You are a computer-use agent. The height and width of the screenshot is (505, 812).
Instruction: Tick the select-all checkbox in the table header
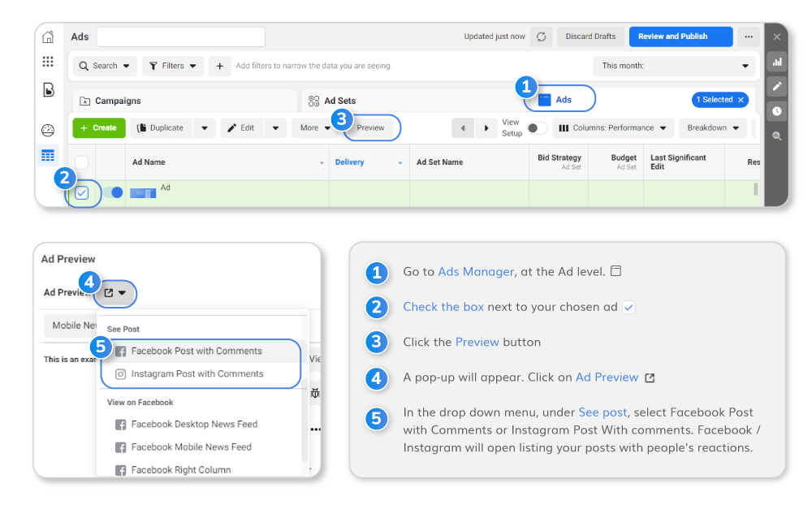tap(82, 162)
